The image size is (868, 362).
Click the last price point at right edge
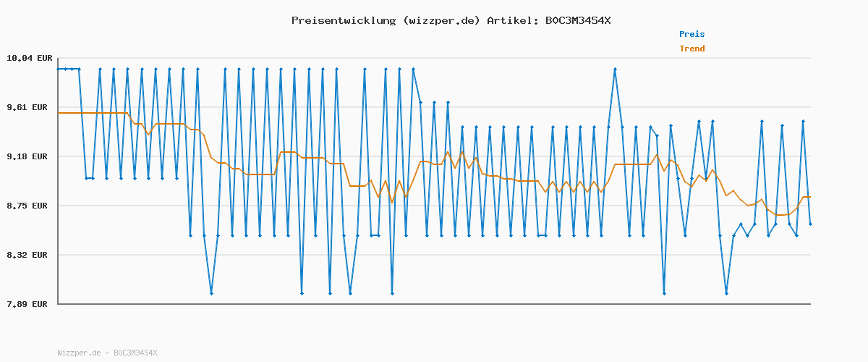pos(810,224)
